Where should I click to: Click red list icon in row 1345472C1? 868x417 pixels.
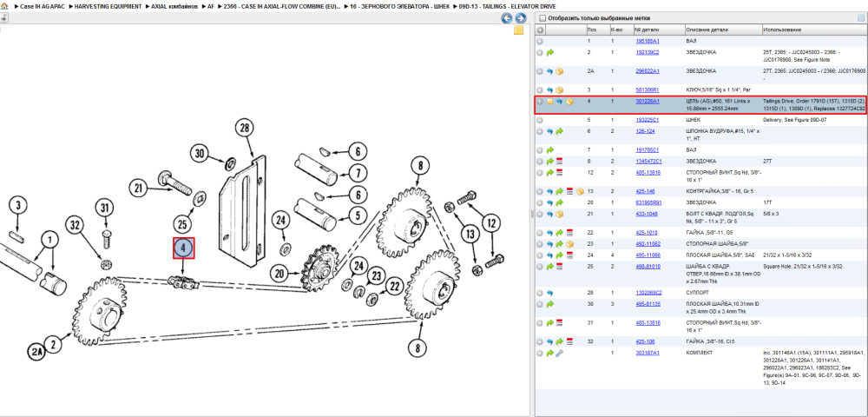[x=559, y=161]
